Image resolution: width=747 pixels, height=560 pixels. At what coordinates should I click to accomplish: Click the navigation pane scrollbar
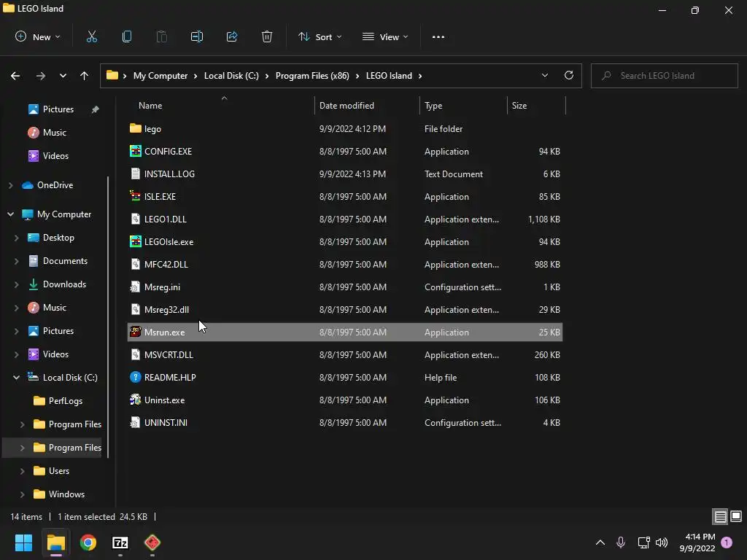point(108,316)
